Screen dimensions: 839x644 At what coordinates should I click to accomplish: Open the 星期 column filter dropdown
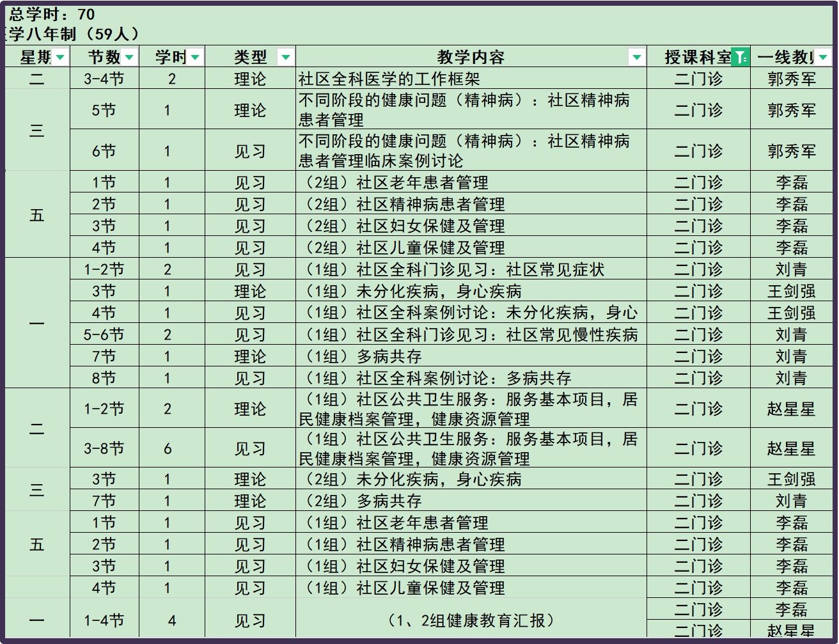point(60,58)
